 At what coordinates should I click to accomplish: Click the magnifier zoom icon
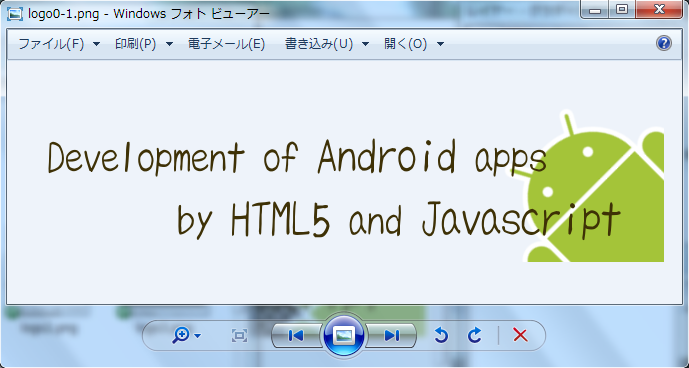(180, 336)
